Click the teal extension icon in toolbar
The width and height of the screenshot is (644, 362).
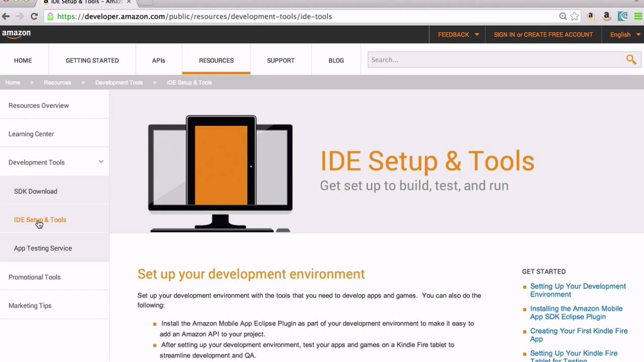pos(623,16)
